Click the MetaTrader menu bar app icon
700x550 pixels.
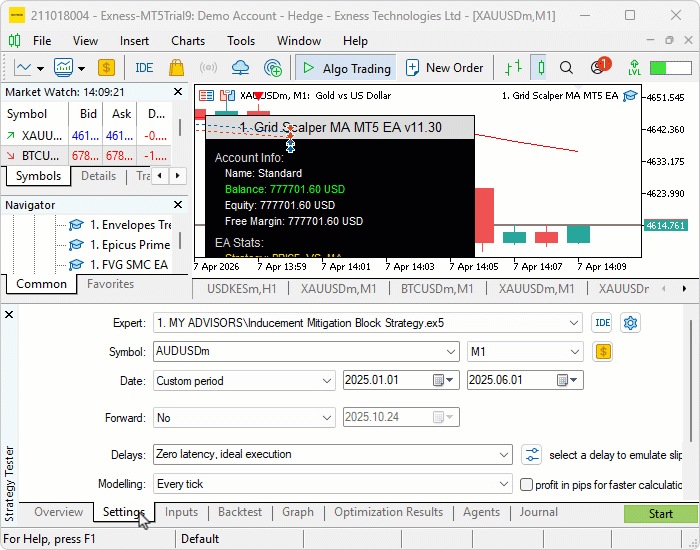(14, 41)
